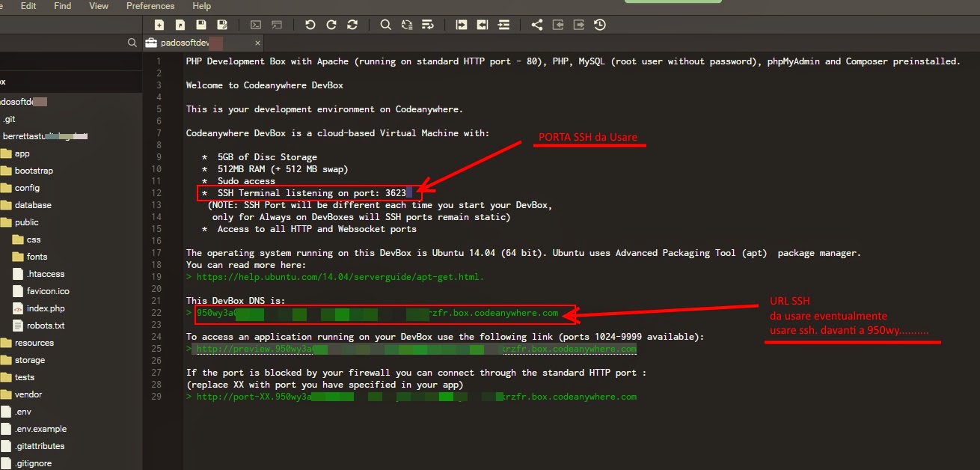Viewport: 980px width, 470px height.
Task: Open the .gitignore file
Action: (x=34, y=463)
